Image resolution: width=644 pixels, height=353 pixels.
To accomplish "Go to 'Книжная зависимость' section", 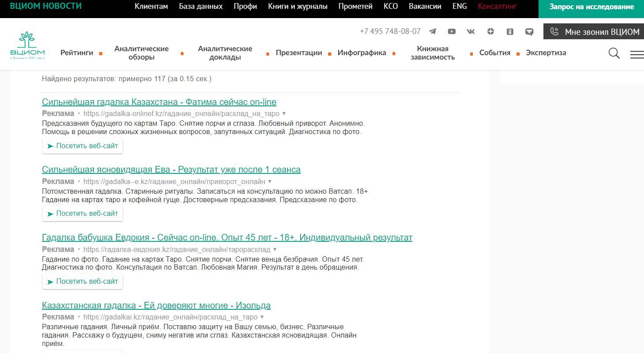I will point(433,53).
